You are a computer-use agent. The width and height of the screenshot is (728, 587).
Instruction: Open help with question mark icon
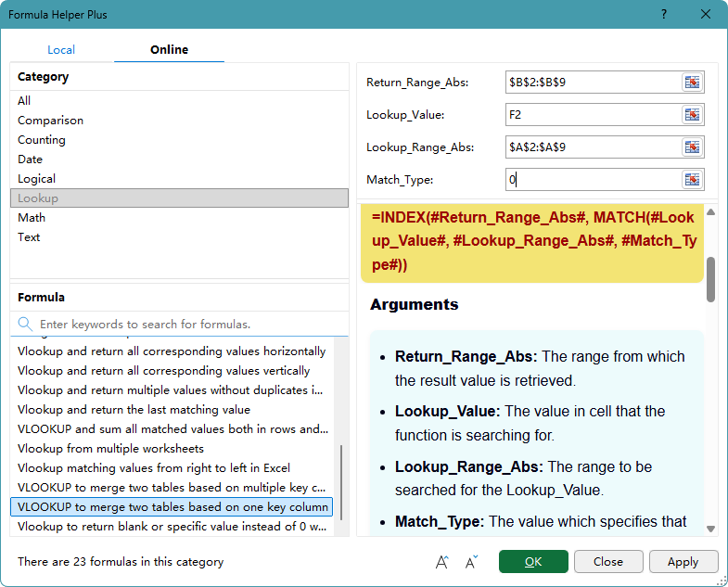664,15
